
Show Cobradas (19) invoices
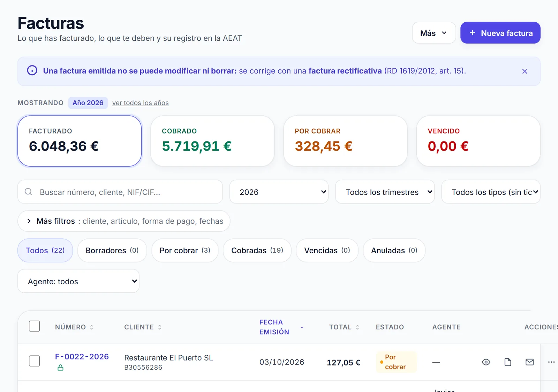tap(257, 250)
